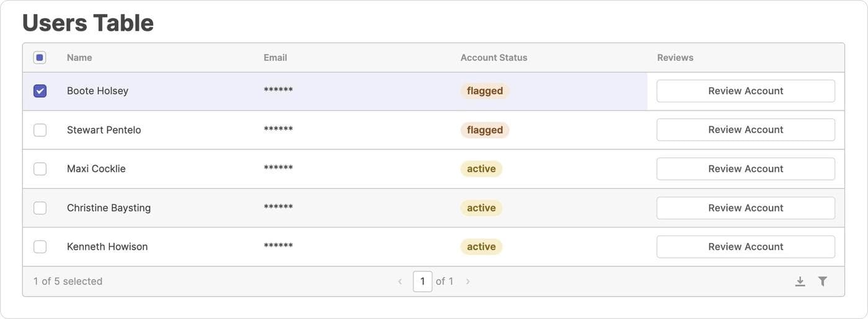The height and width of the screenshot is (319, 868).
Task: Click the page number input field
Action: (x=422, y=281)
